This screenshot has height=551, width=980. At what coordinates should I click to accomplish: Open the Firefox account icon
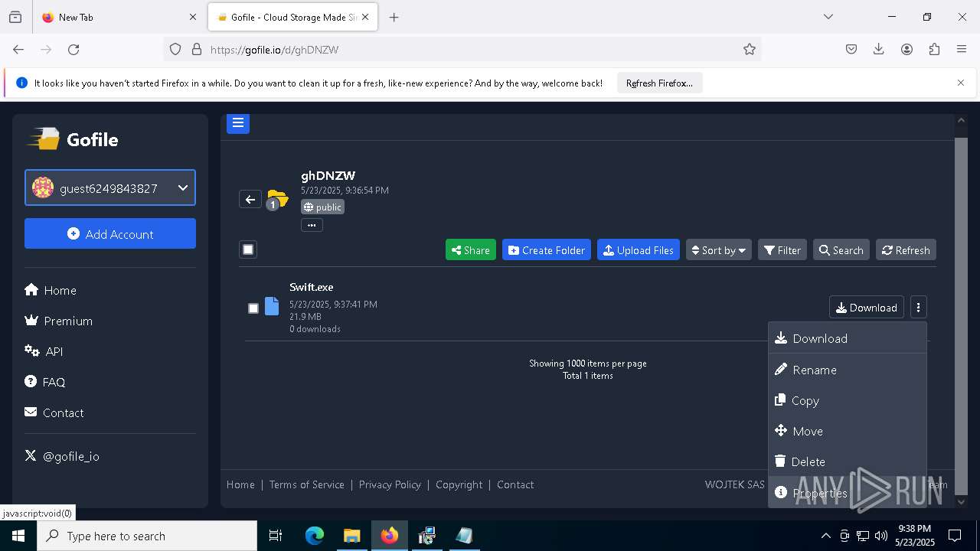tap(906, 49)
